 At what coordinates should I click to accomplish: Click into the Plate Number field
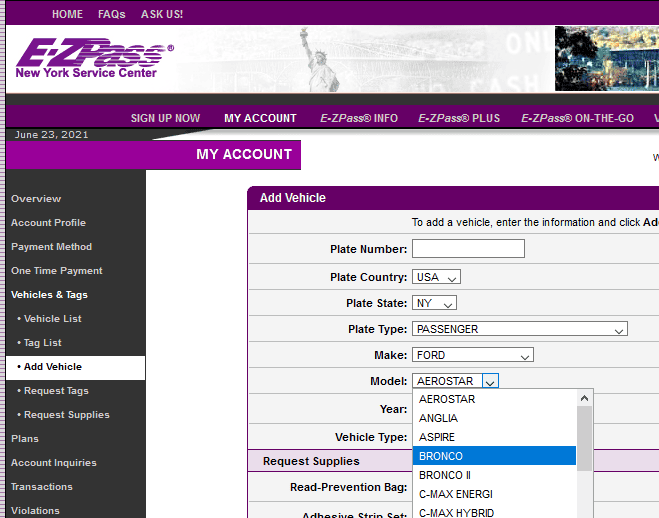pos(468,249)
